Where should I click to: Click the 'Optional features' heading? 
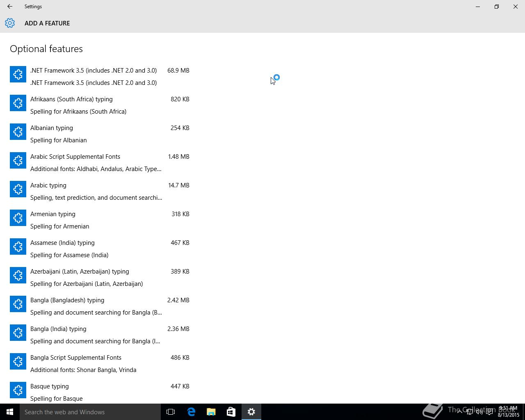pyautogui.click(x=46, y=49)
